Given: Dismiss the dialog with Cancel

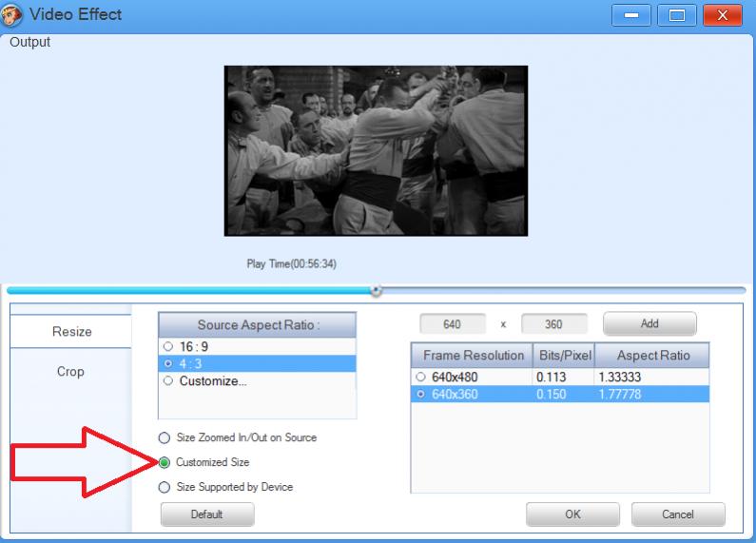Looking at the screenshot, I should 678,514.
